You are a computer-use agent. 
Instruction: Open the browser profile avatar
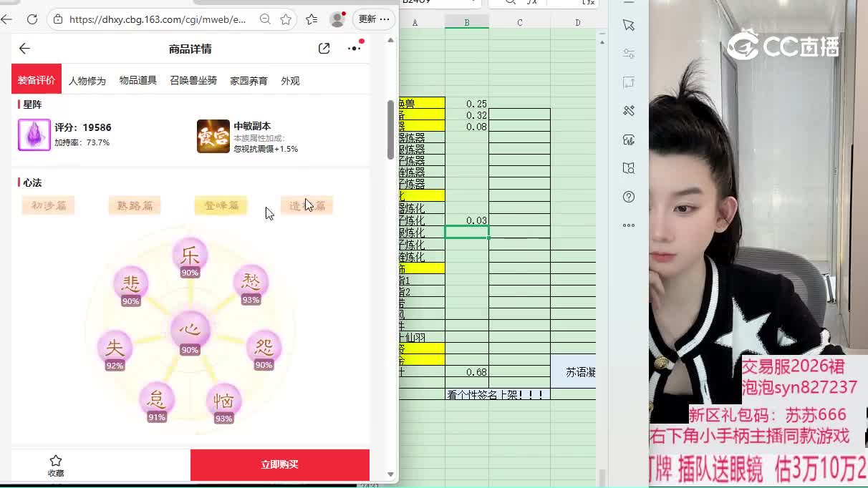(x=337, y=19)
